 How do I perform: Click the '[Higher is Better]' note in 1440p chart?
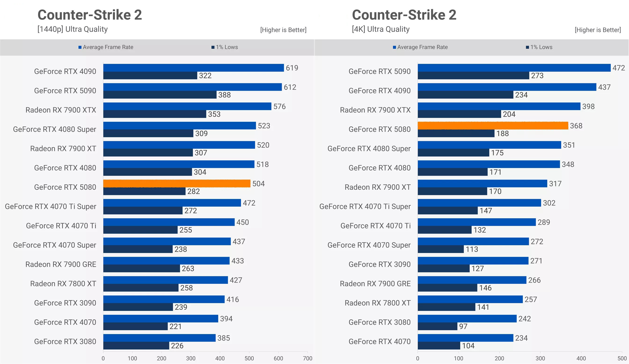283,30
